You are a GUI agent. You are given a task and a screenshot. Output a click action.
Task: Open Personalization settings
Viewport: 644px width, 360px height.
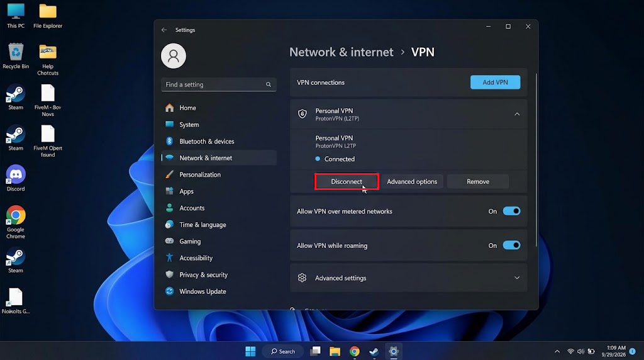coord(219,175)
